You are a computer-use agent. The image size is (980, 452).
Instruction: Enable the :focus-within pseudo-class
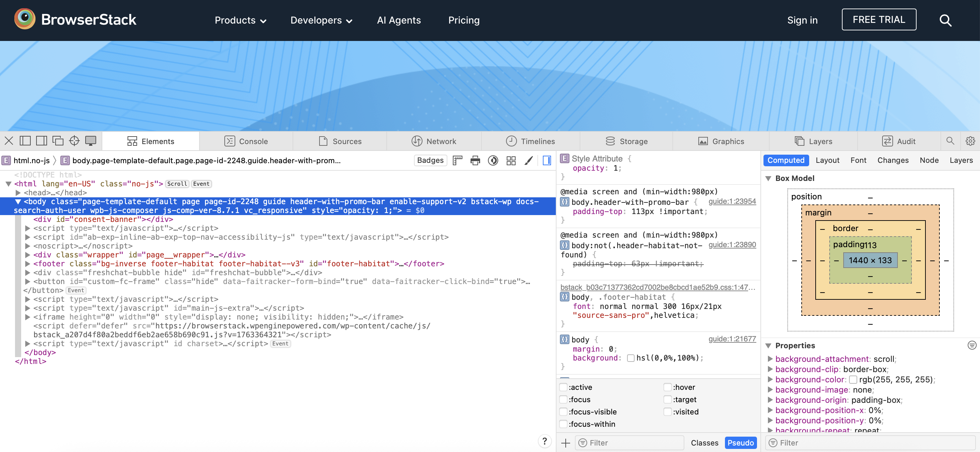point(563,424)
